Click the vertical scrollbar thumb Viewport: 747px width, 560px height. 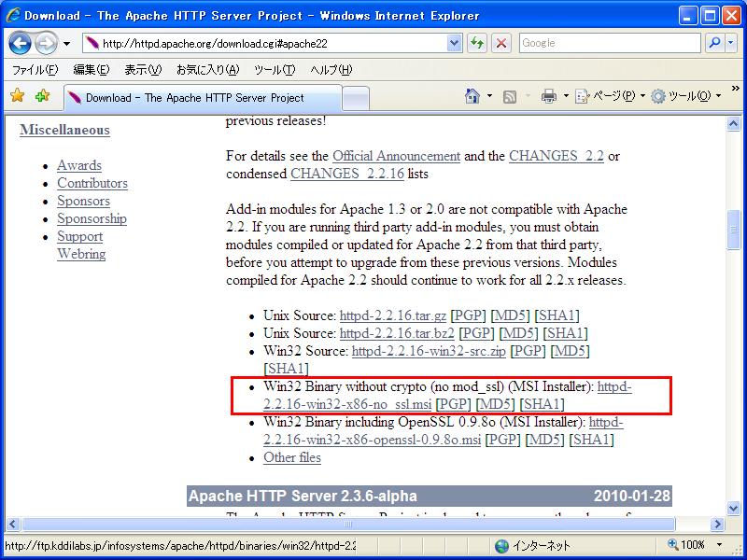(733, 230)
